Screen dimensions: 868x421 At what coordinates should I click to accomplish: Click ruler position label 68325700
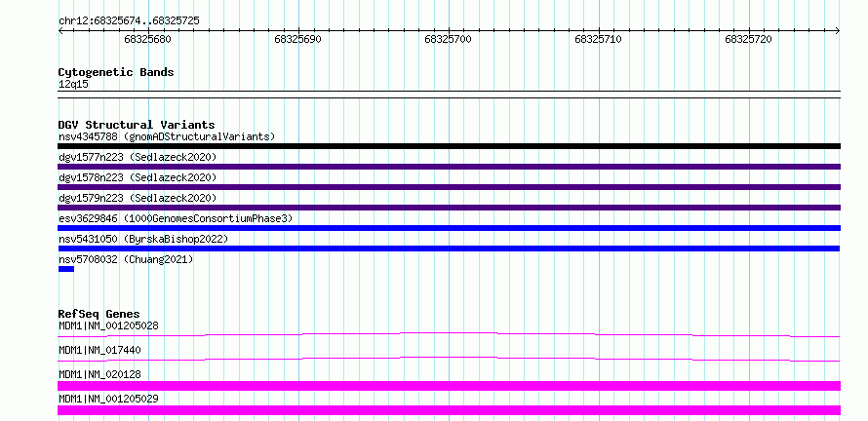pos(448,39)
